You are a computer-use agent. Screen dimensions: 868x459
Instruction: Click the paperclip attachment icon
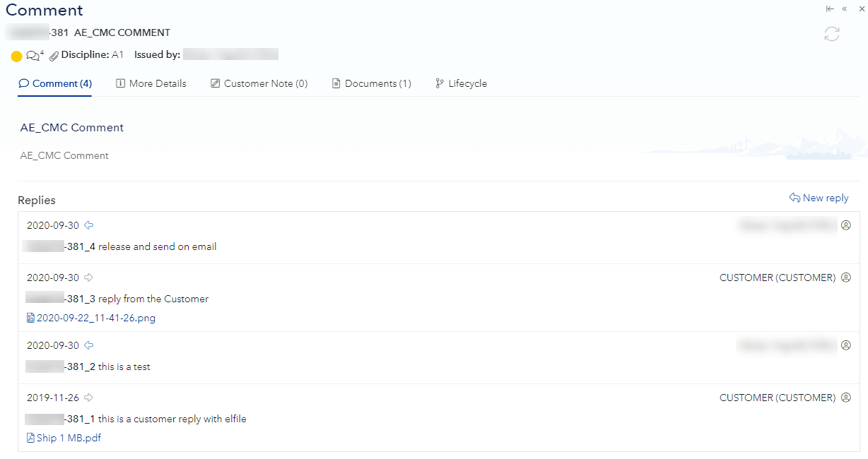(x=54, y=56)
